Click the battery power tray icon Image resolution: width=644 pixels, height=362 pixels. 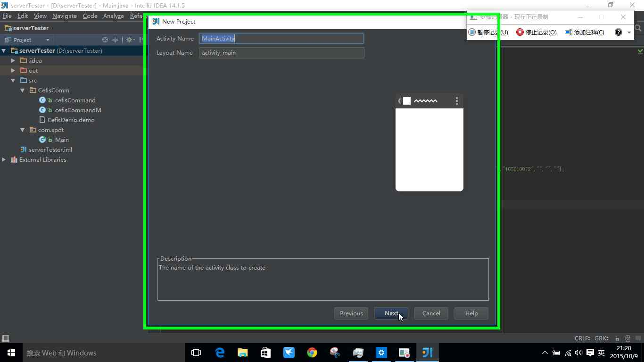click(556, 353)
